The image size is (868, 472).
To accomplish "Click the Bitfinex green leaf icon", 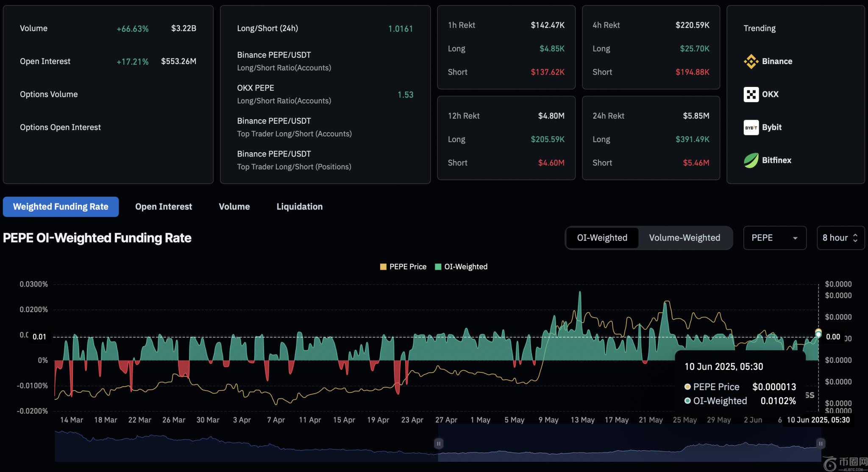I will [751, 160].
